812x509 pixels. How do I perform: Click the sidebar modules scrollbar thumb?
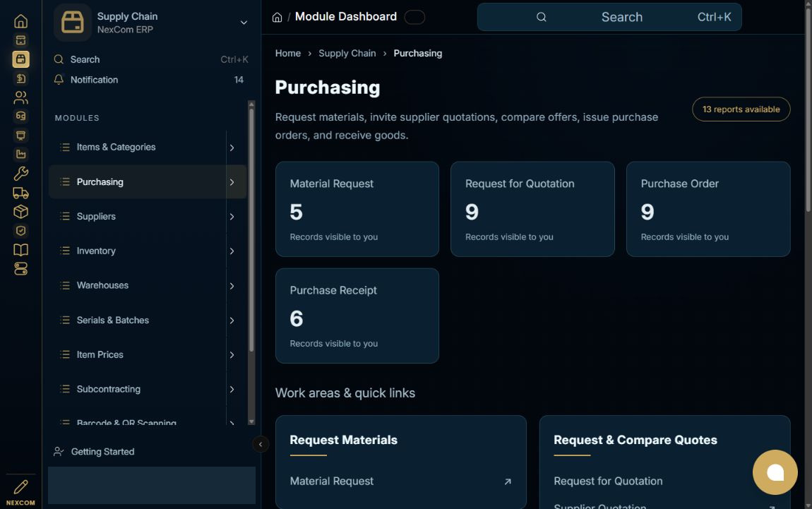(251, 230)
